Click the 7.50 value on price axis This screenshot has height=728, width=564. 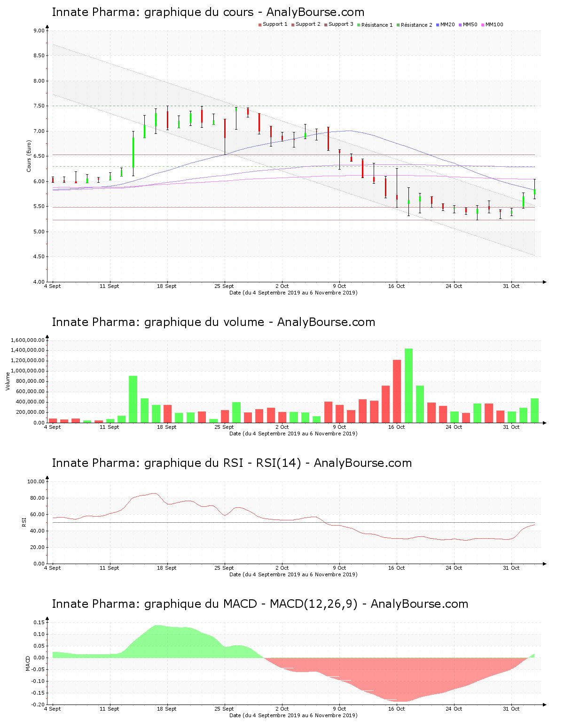click(x=39, y=106)
